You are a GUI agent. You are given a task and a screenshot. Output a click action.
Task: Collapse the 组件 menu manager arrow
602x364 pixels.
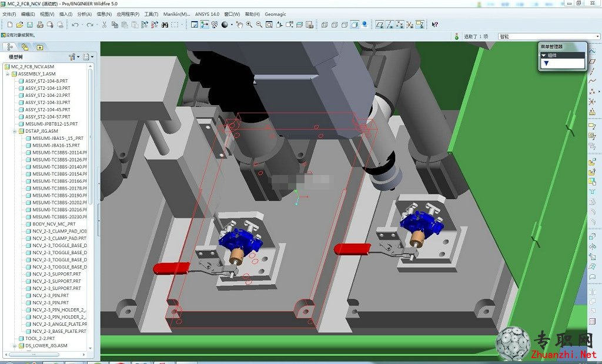[x=544, y=55]
